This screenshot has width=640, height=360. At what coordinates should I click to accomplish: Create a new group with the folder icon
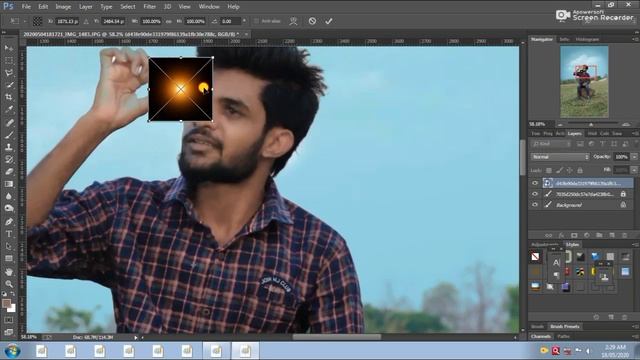(x=599, y=235)
